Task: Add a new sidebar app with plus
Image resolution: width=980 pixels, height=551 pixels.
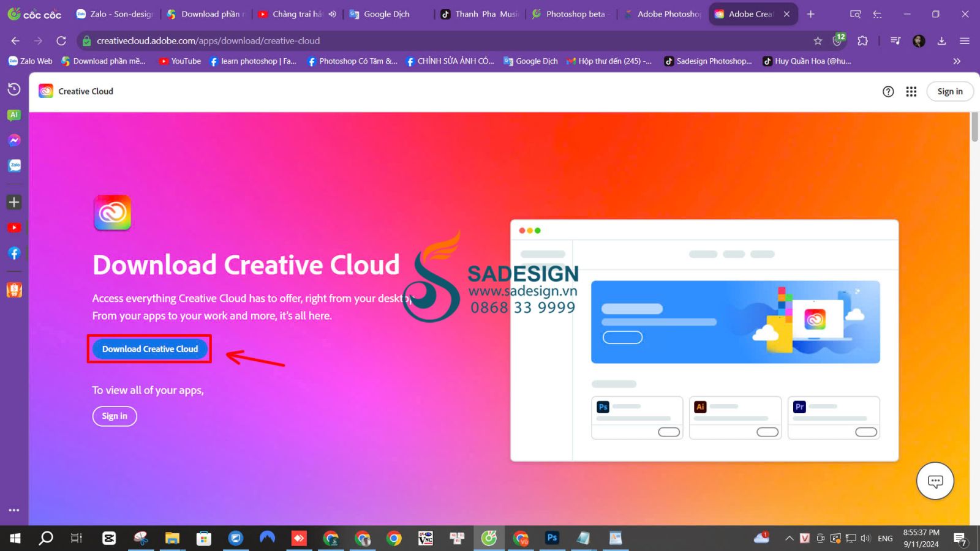Action: pyautogui.click(x=14, y=202)
